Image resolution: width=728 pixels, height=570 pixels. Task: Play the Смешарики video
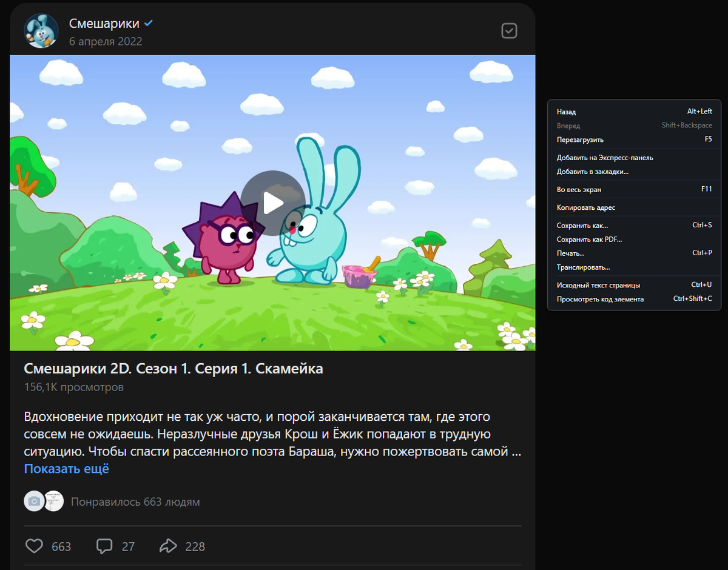[273, 203]
